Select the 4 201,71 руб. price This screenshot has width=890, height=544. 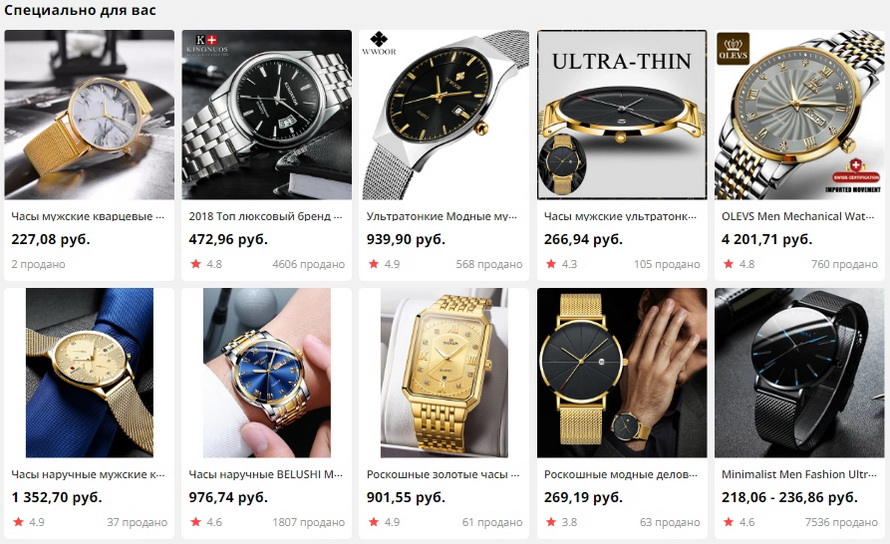tap(767, 239)
